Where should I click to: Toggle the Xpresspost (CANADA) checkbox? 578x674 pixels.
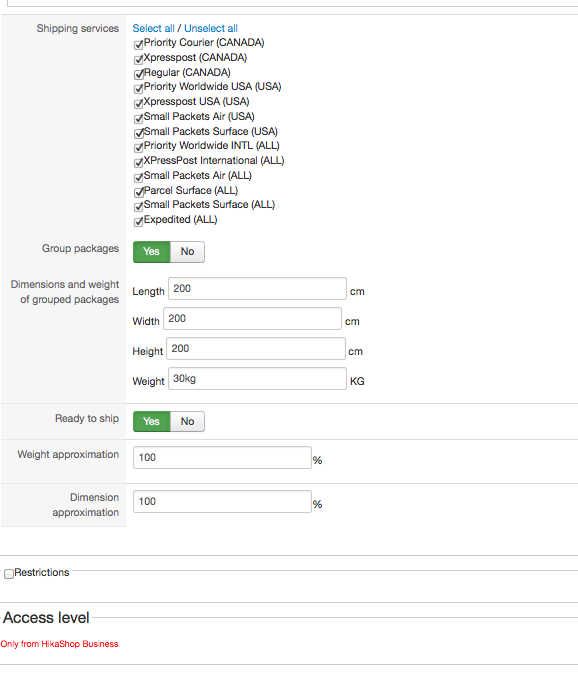tap(138, 59)
